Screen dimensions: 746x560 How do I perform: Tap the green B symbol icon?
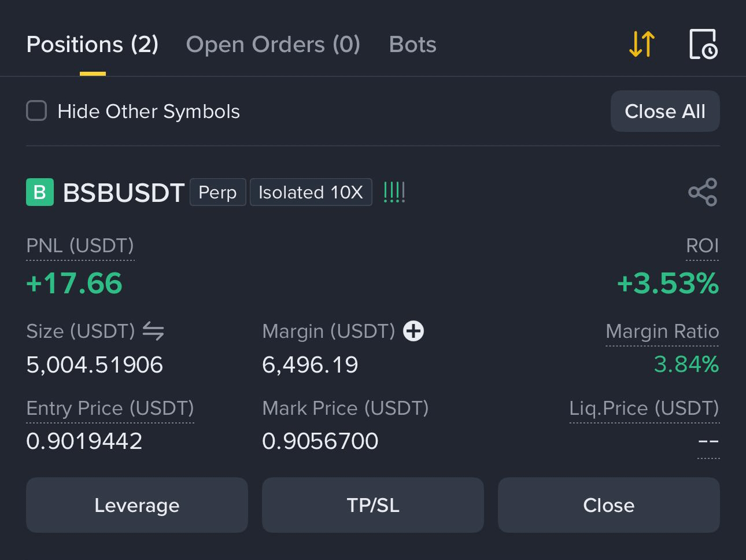click(40, 192)
